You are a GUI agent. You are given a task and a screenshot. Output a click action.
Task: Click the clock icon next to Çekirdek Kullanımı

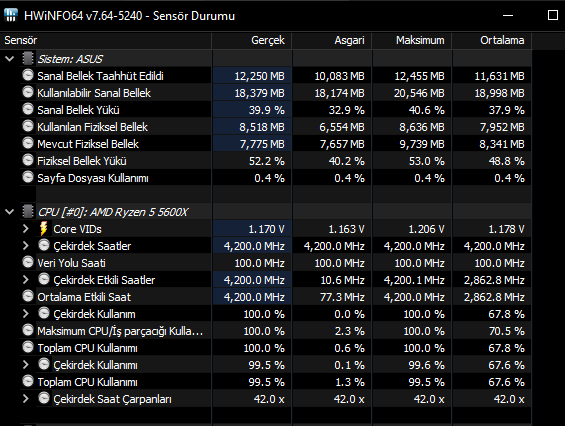pos(44,364)
